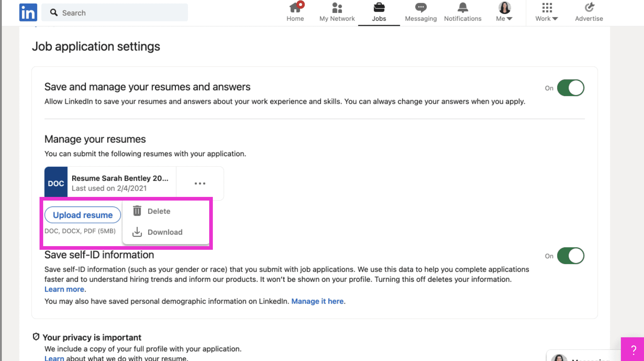The image size is (644, 361).
Task: Disable Save and manage your resumes
Action: pyautogui.click(x=571, y=88)
